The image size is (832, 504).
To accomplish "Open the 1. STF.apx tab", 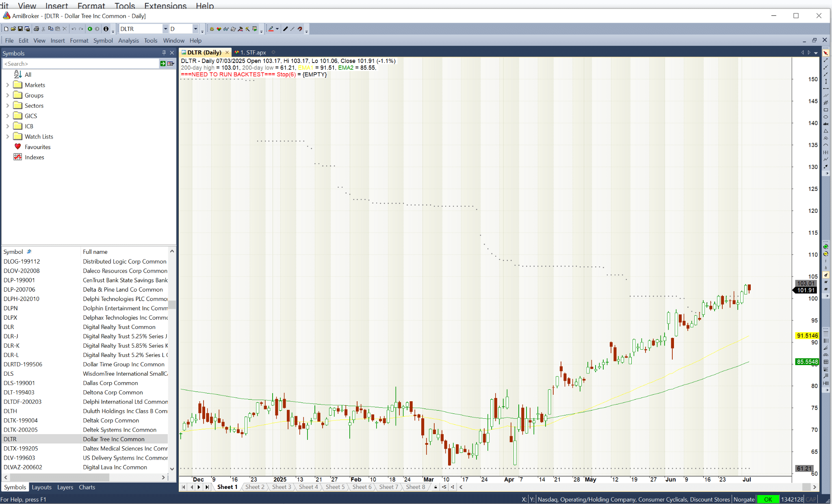I will (253, 52).
